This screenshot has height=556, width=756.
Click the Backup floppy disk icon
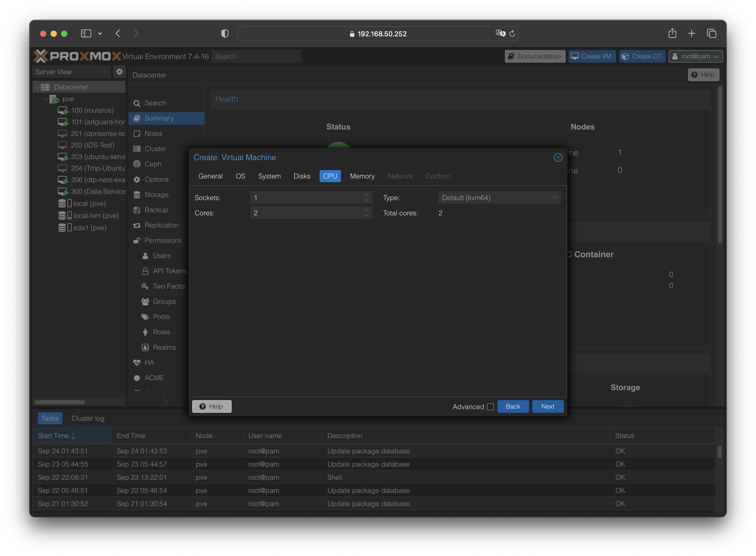(137, 210)
